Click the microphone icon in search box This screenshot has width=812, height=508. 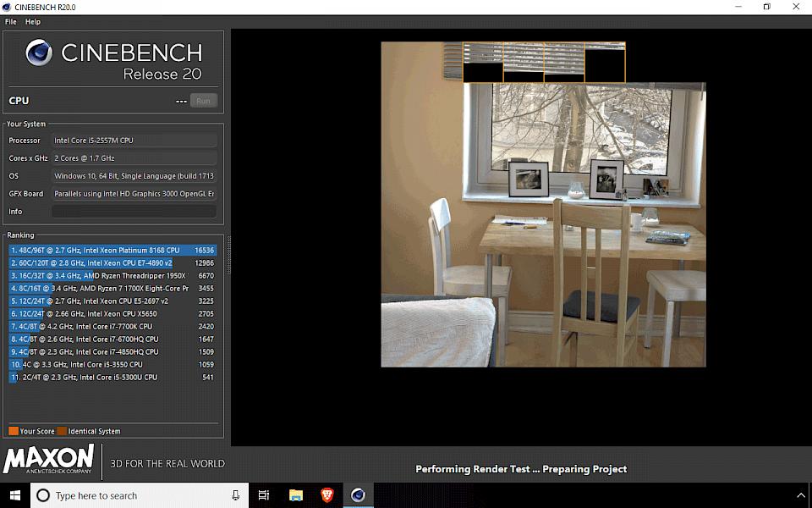pos(236,495)
